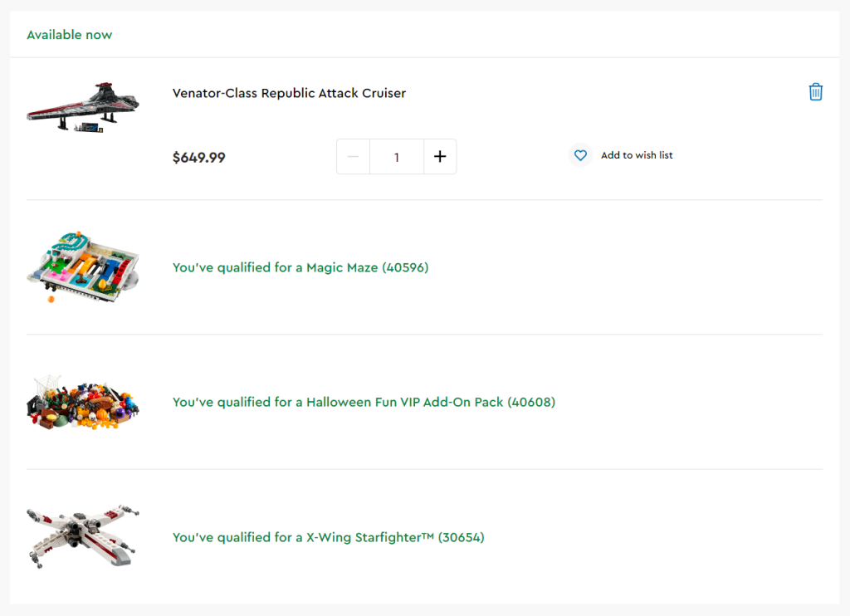The height and width of the screenshot is (616, 850).
Task: Click the $649.99 price text
Action: click(x=198, y=157)
